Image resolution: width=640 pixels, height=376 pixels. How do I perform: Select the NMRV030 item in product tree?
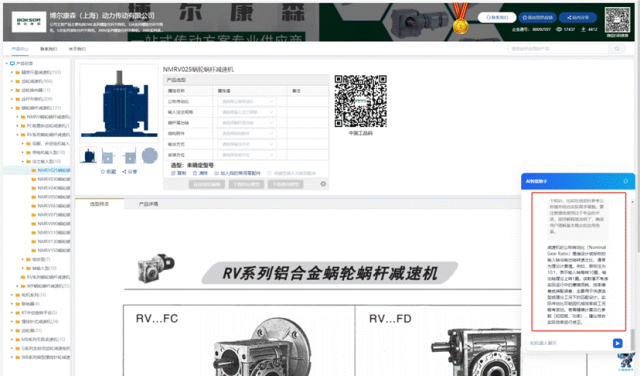(x=53, y=179)
